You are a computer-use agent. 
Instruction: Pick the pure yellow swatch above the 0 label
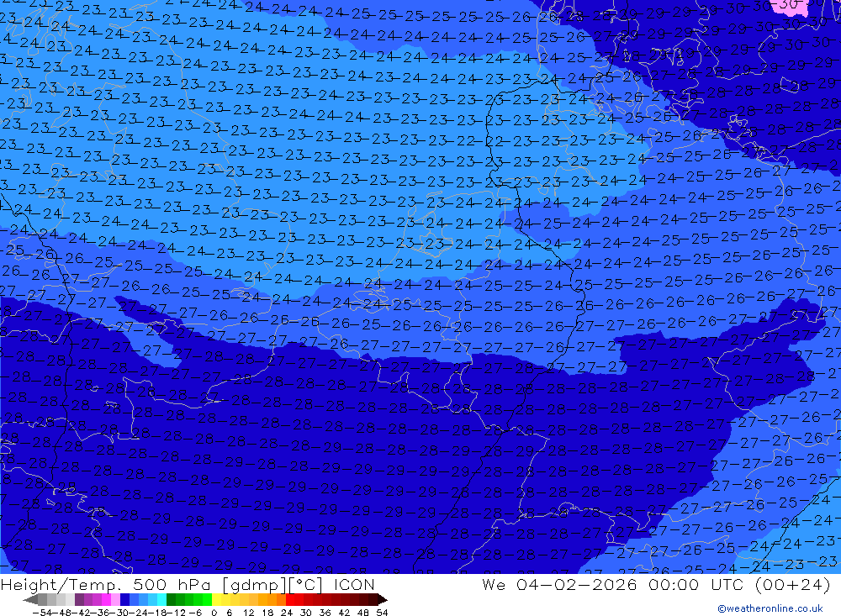click(x=216, y=599)
